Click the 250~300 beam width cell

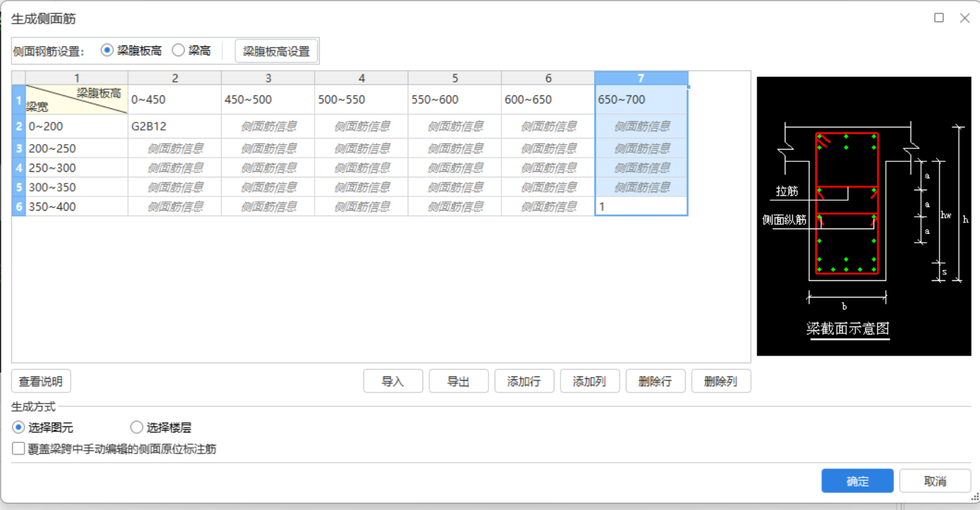[77, 168]
